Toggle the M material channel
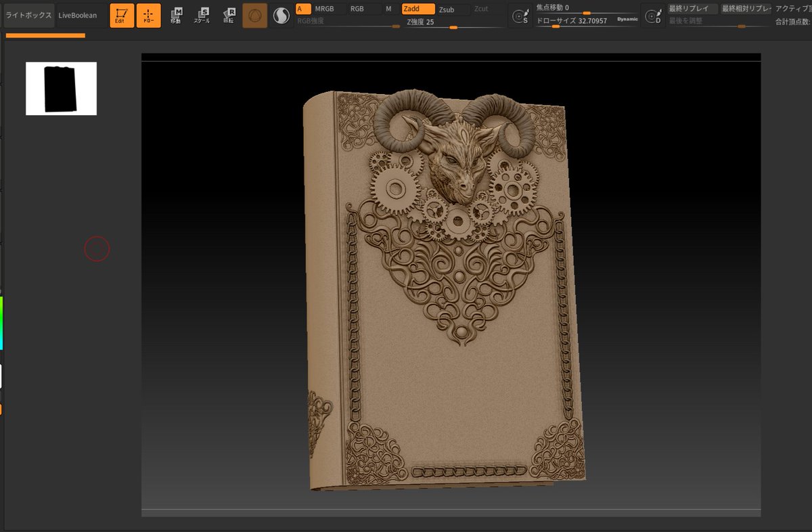 [x=388, y=9]
